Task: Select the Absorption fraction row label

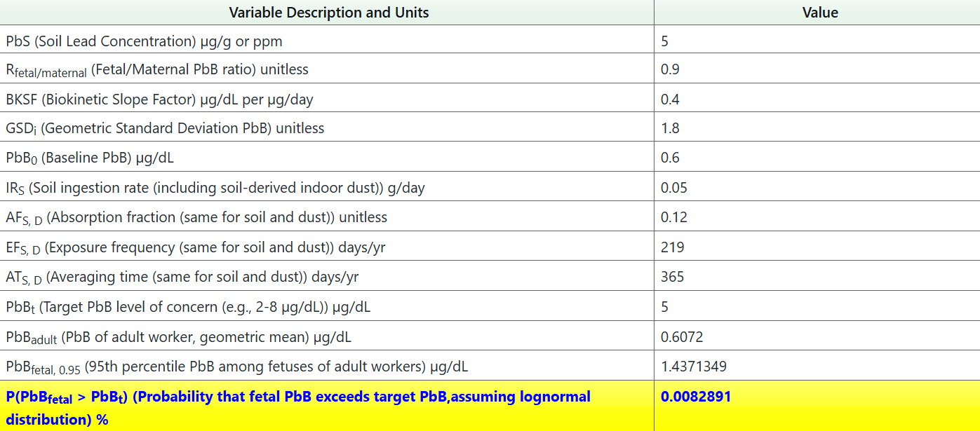Action: tap(196, 218)
